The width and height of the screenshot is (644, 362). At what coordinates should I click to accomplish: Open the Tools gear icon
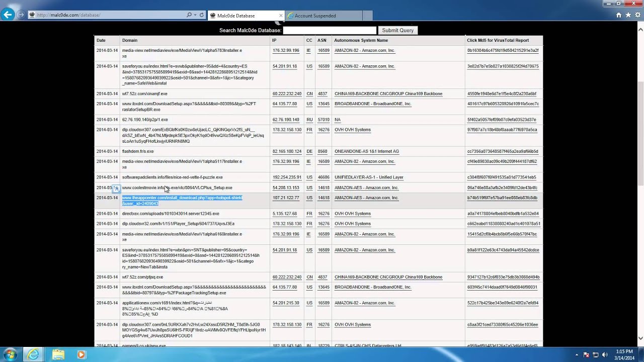tap(637, 15)
